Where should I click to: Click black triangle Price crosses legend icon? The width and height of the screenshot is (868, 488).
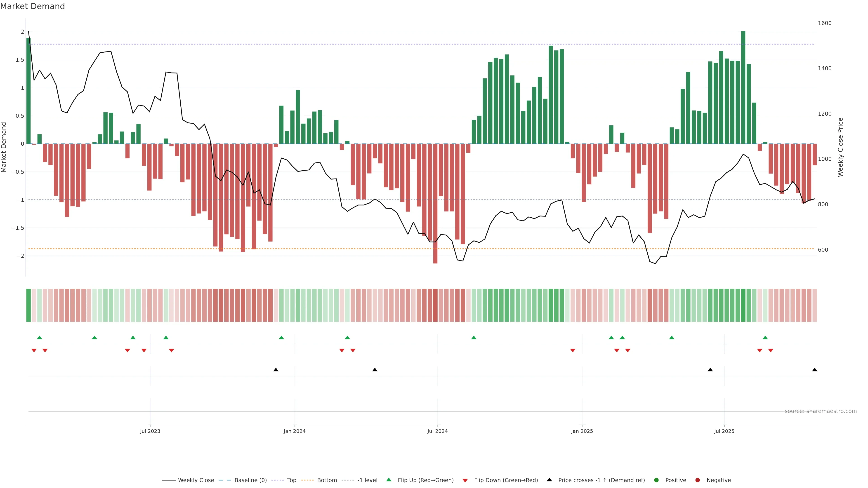pos(549,480)
